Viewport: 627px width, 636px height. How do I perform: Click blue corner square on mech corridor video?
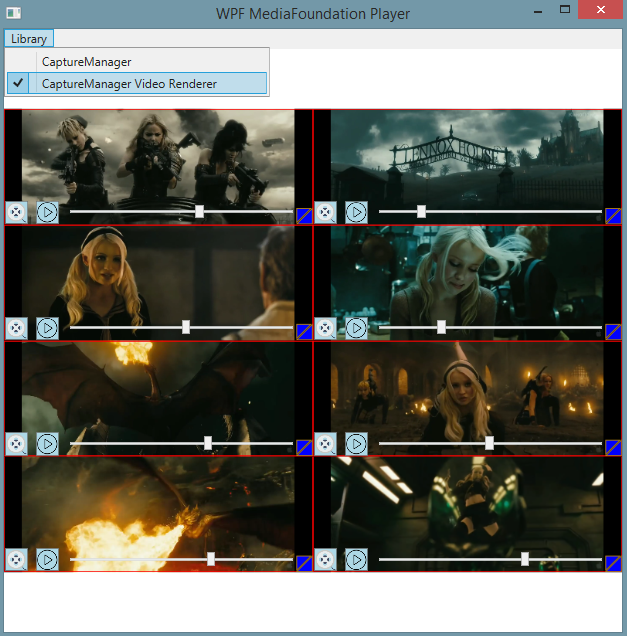pos(613,563)
